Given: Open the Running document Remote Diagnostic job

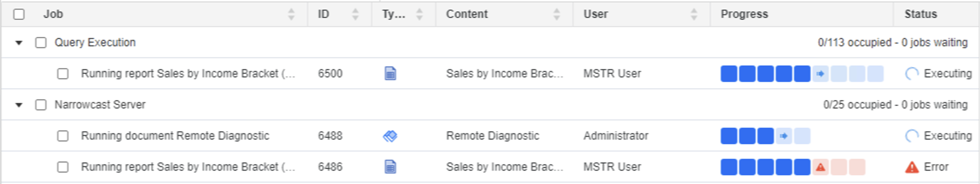Looking at the screenshot, I should tap(175, 136).
